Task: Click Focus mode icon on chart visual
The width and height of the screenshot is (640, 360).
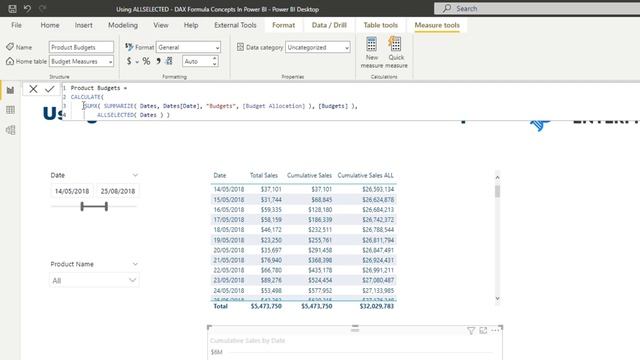Action: 483,331
